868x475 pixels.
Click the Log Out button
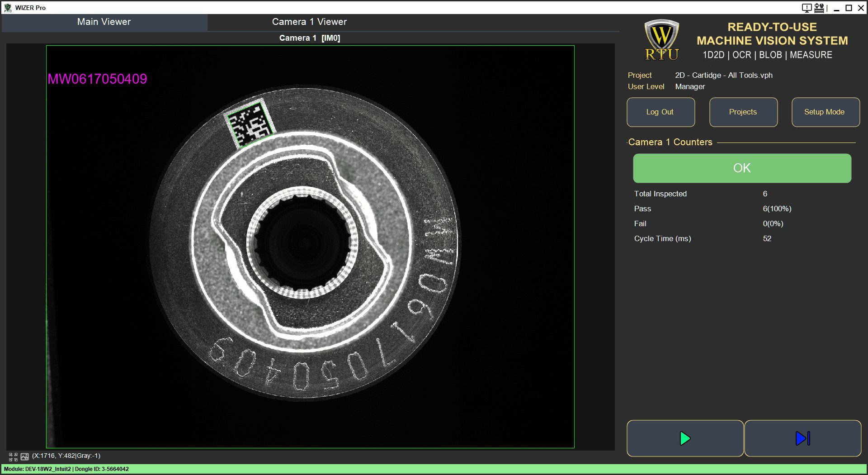[x=660, y=112]
